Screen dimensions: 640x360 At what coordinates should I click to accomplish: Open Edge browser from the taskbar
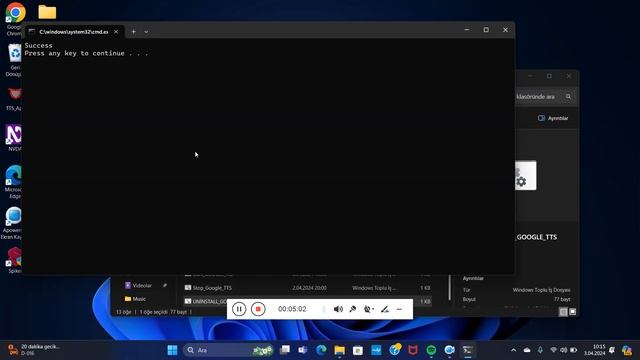(x=321, y=350)
